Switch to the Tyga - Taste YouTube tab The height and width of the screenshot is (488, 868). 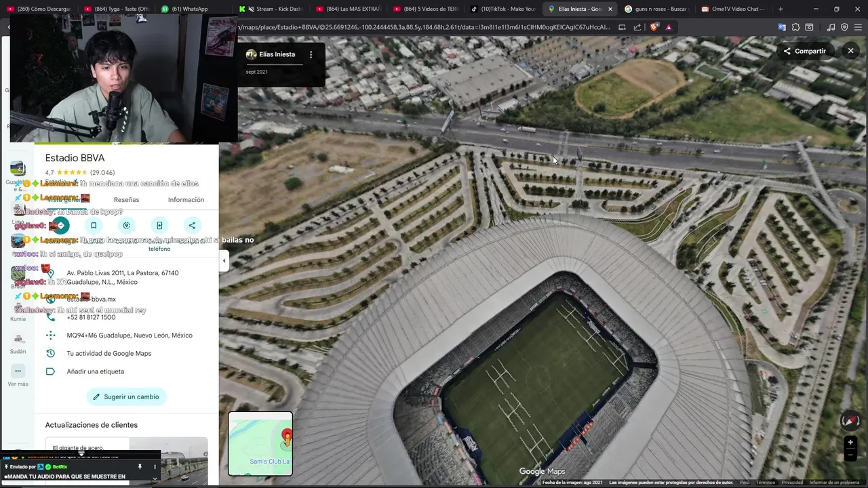point(117,9)
